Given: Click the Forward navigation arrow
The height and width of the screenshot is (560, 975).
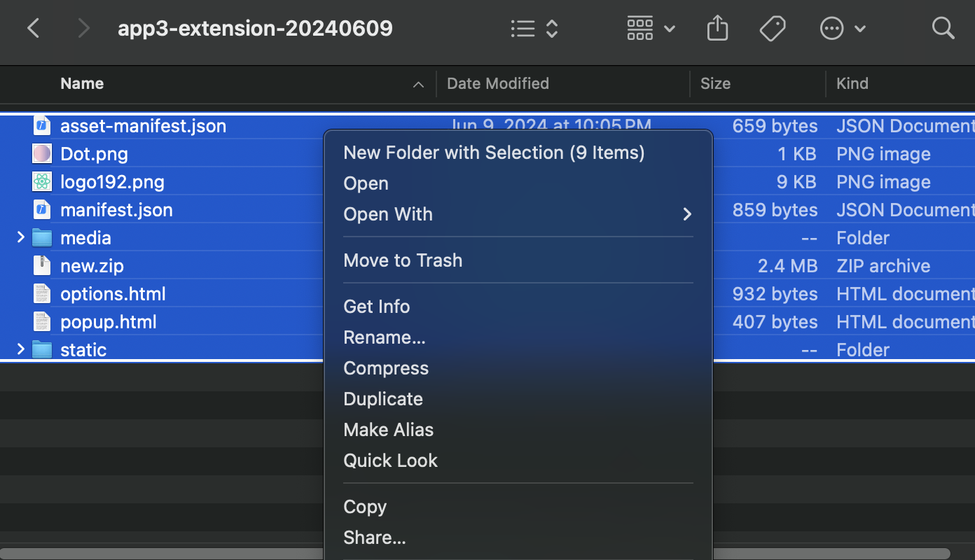Looking at the screenshot, I should click(83, 28).
